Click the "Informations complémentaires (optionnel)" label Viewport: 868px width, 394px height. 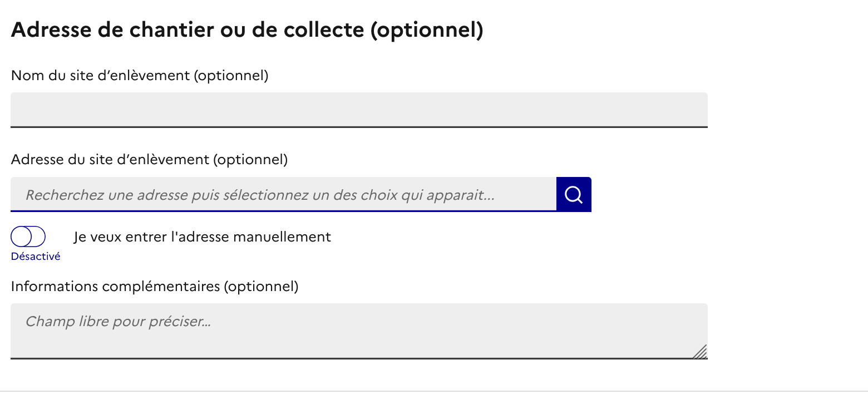(x=155, y=287)
